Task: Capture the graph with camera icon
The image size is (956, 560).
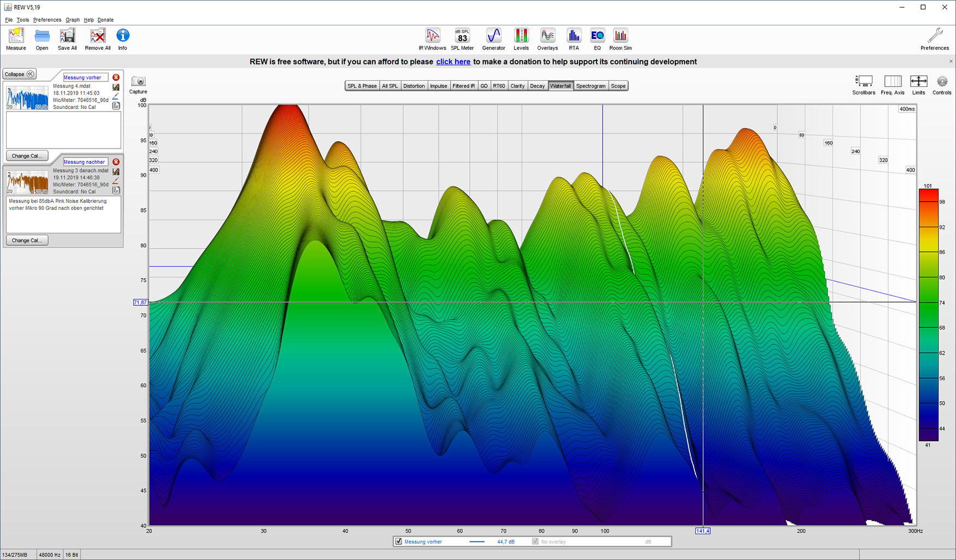Action: click(138, 81)
